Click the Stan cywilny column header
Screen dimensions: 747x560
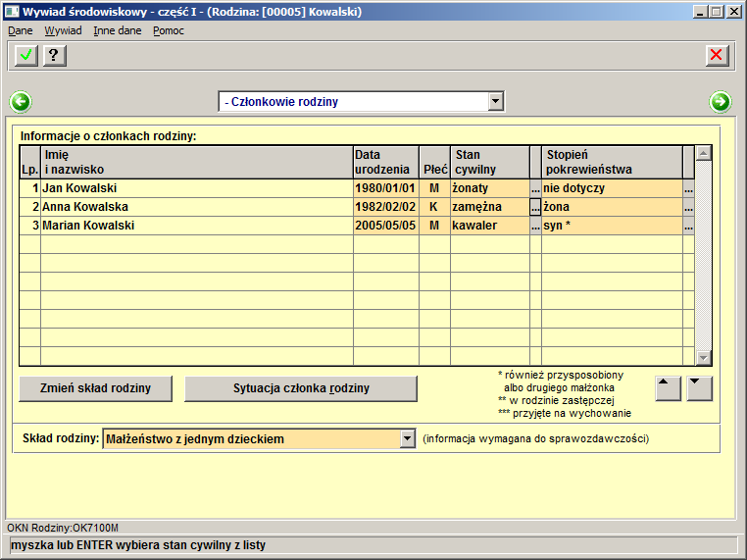pyautogui.click(x=490, y=162)
